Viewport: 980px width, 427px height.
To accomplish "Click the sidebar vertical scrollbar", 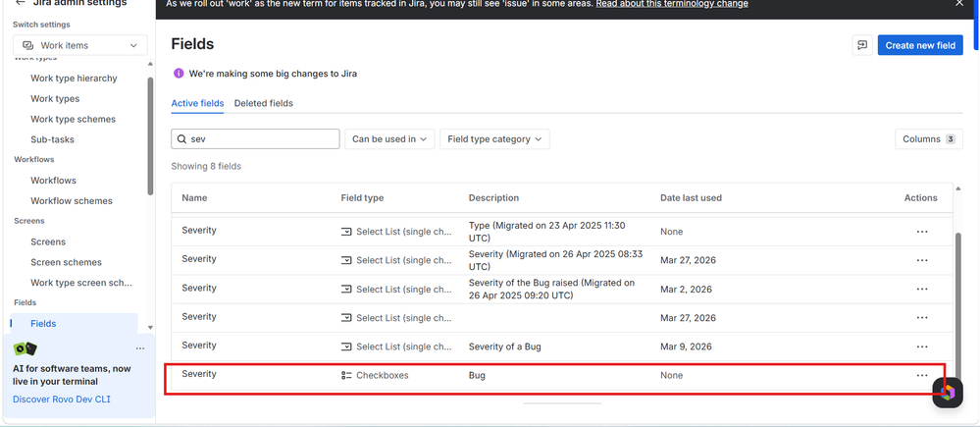I will (150, 134).
